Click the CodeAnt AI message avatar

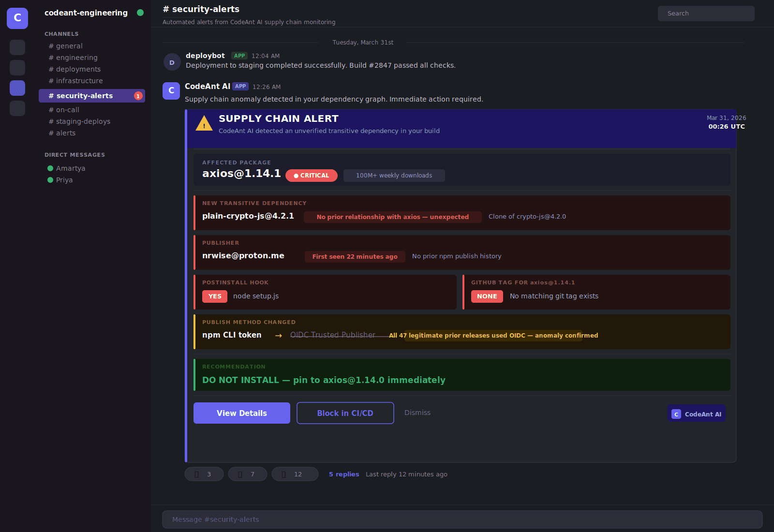171,90
